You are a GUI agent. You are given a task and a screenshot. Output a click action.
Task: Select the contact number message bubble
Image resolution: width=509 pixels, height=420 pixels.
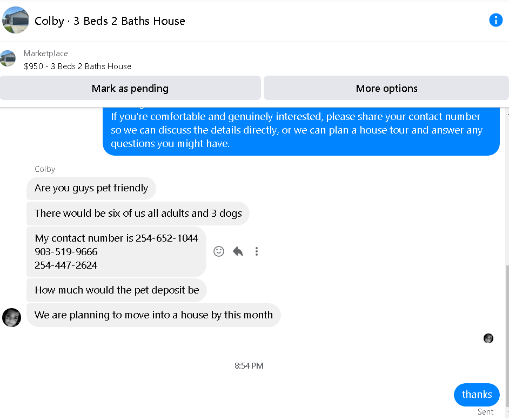(x=116, y=252)
